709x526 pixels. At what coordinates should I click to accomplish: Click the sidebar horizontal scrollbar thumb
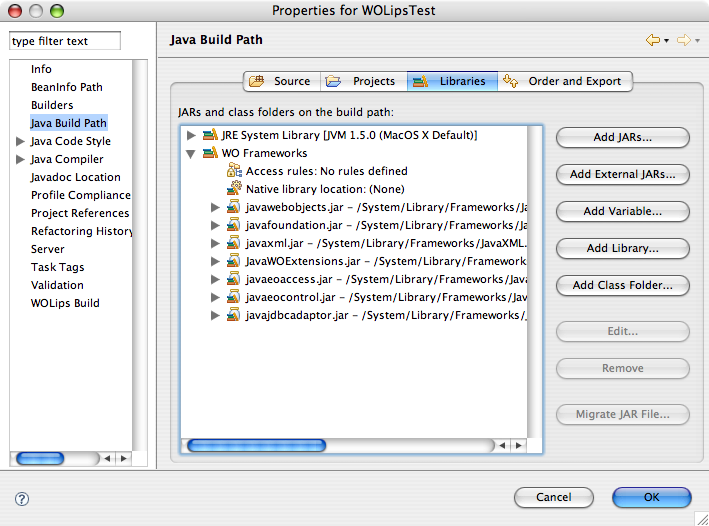pyautogui.click(x=40, y=459)
